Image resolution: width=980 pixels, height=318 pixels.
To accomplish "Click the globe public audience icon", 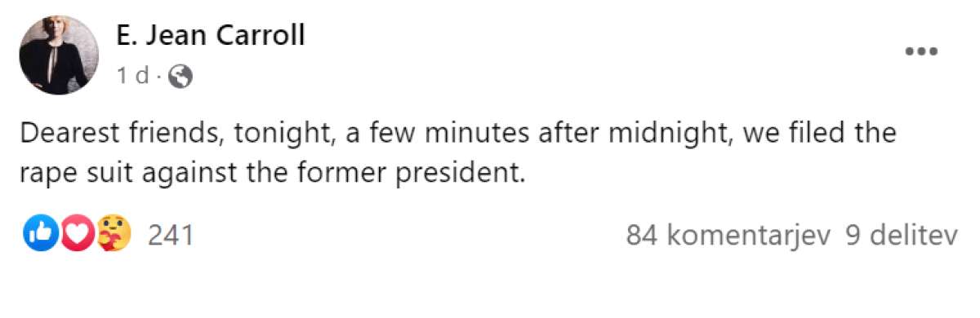I will [x=180, y=77].
